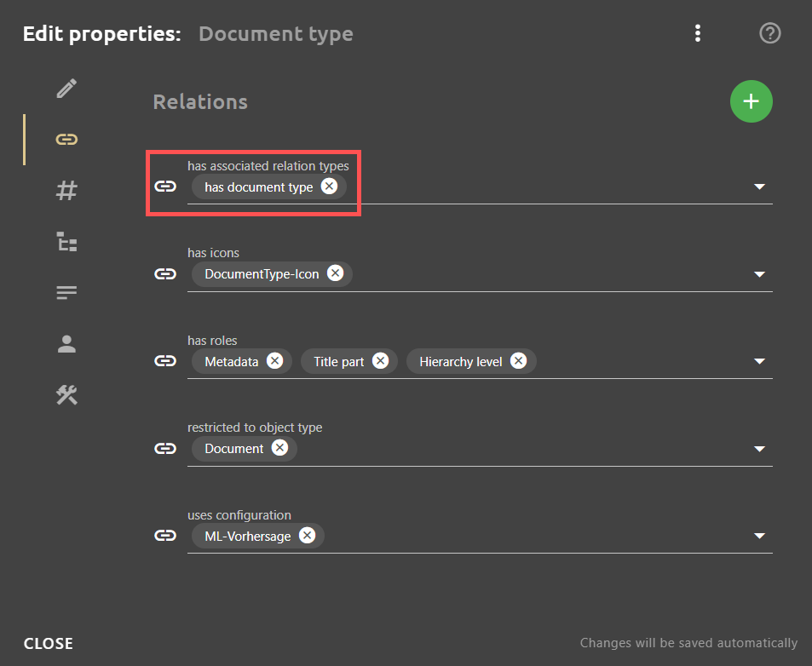The image size is (812, 666).
Task: Expand the uses configuration dropdown
Action: [759, 536]
